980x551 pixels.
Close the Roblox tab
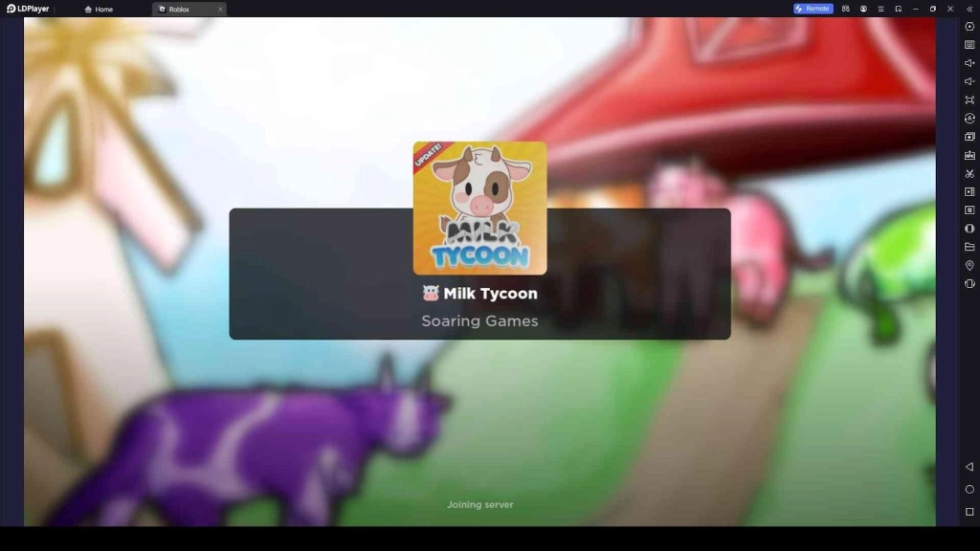[220, 10]
